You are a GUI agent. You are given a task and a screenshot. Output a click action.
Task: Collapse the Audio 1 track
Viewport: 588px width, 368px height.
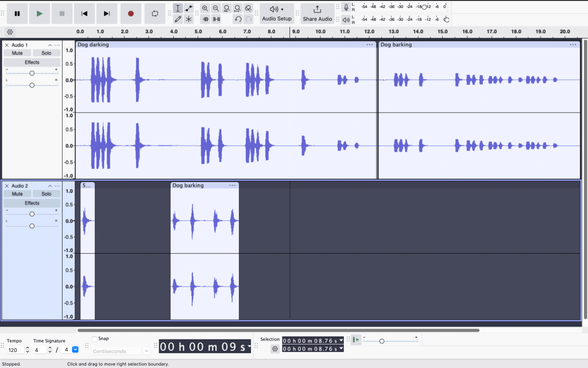[x=50, y=45]
